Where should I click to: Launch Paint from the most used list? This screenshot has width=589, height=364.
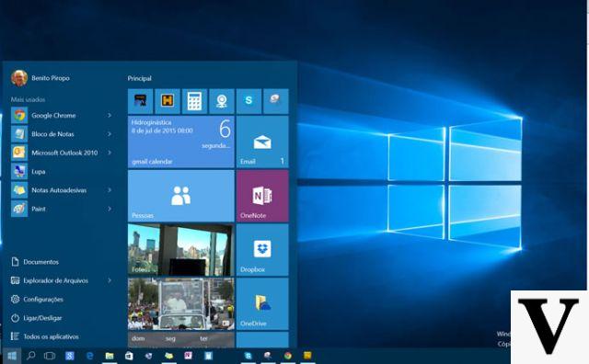coord(62,209)
